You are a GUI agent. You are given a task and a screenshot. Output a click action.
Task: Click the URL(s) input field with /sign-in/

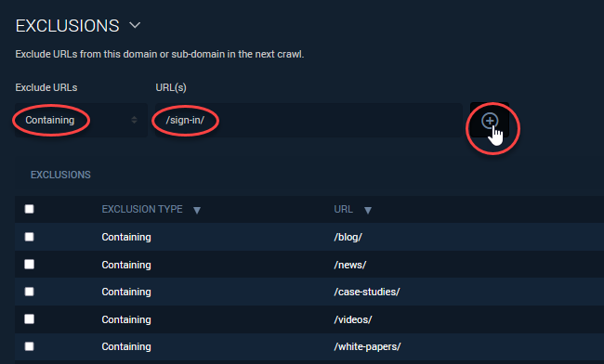click(309, 120)
